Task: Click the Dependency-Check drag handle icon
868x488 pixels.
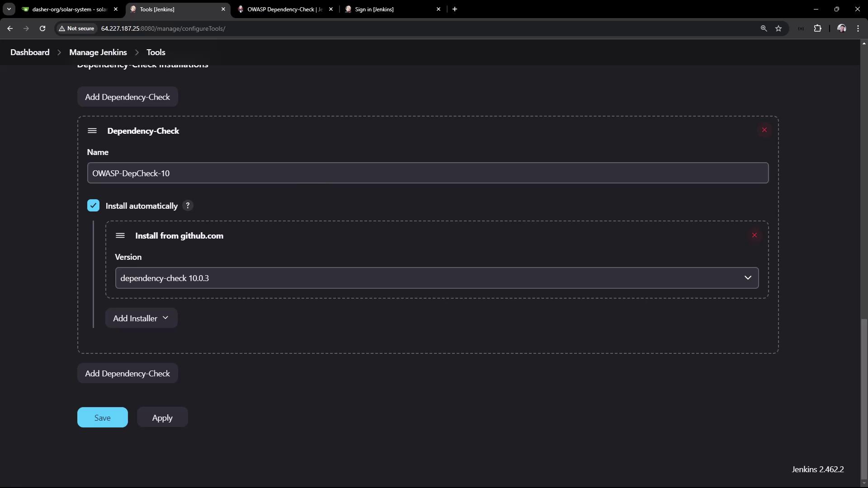Action: tap(92, 131)
